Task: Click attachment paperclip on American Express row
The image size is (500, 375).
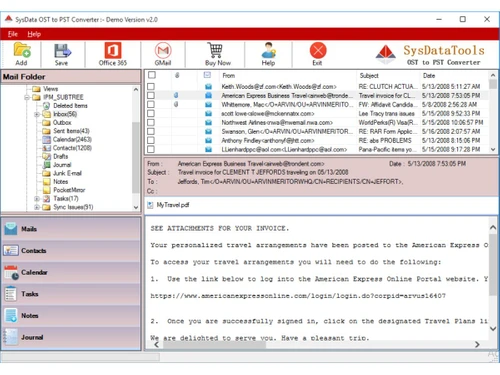Action: 176,96
